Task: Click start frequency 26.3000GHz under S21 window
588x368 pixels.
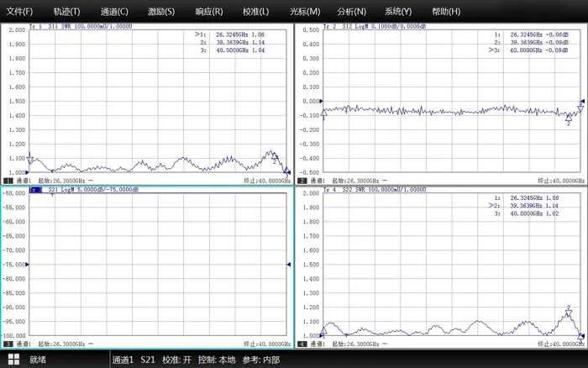Action: click(x=61, y=344)
